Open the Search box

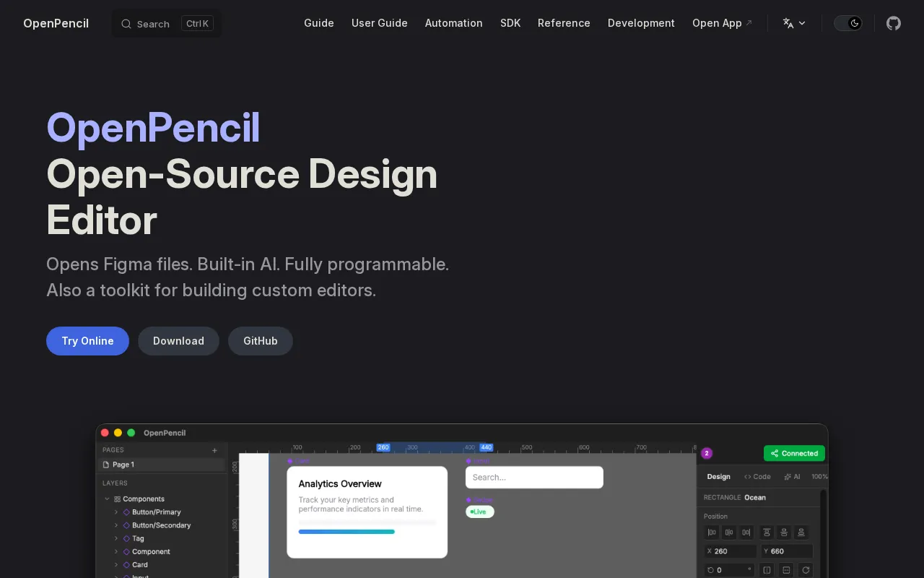pos(167,24)
